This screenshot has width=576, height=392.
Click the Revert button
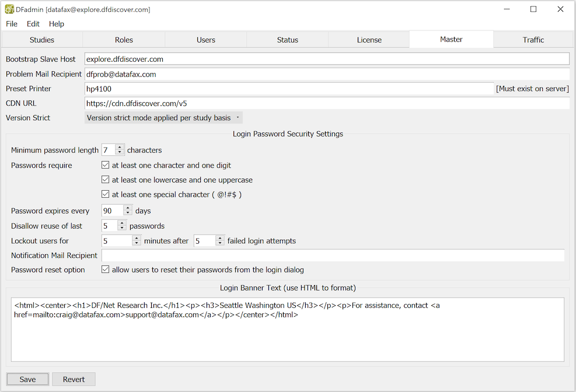(74, 379)
